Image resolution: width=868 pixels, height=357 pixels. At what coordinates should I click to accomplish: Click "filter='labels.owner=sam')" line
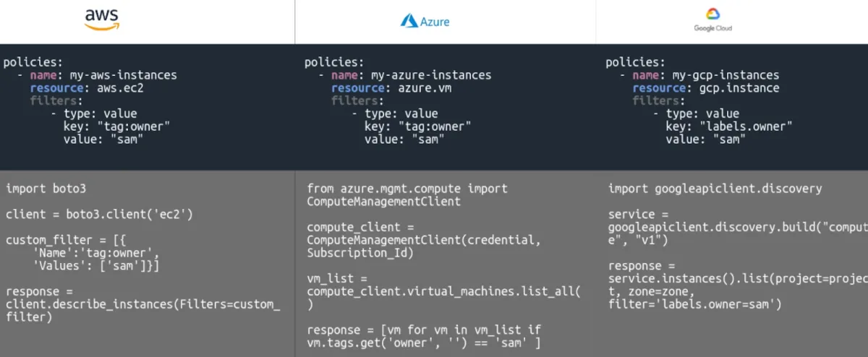click(695, 304)
